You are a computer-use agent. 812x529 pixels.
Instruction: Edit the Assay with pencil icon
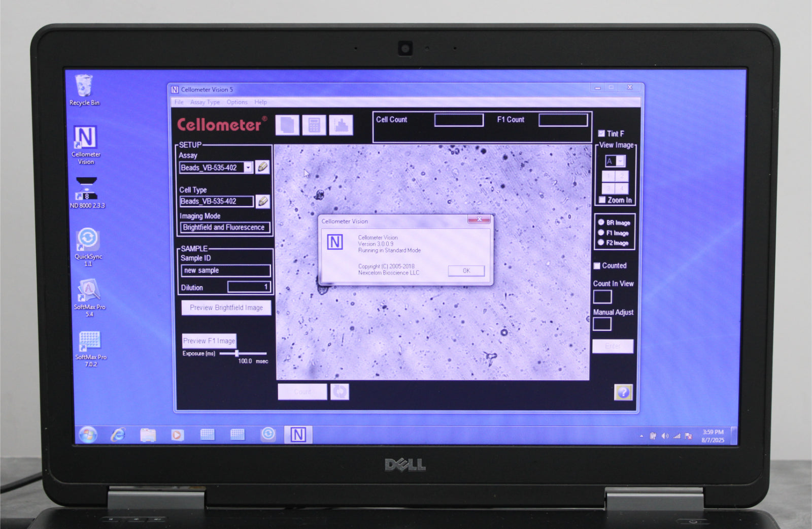pyautogui.click(x=262, y=167)
